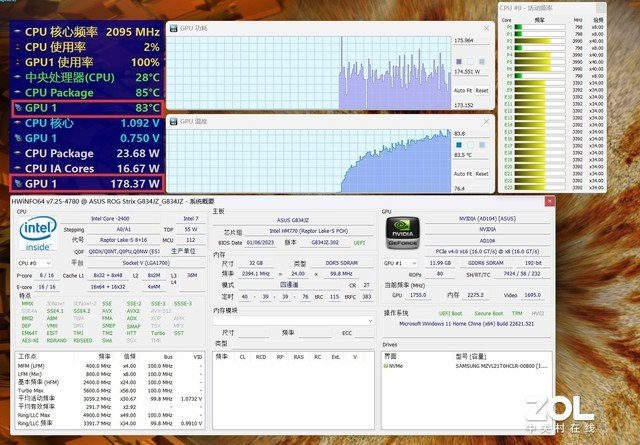Screen dimensions: 640x445
Task: Click the PCIe v4.0 x16 bus field
Action: (x=487, y=251)
